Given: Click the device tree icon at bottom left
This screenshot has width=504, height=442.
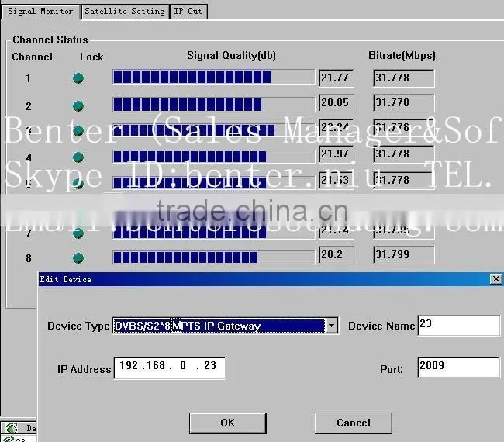Looking at the screenshot, I should pos(12,428).
